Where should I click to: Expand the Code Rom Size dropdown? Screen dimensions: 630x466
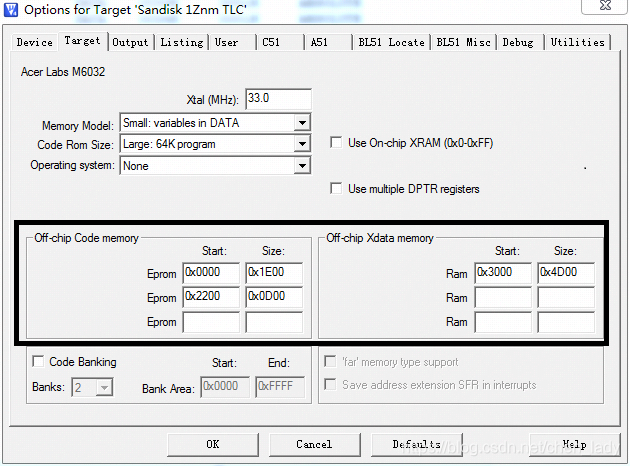(x=302, y=144)
